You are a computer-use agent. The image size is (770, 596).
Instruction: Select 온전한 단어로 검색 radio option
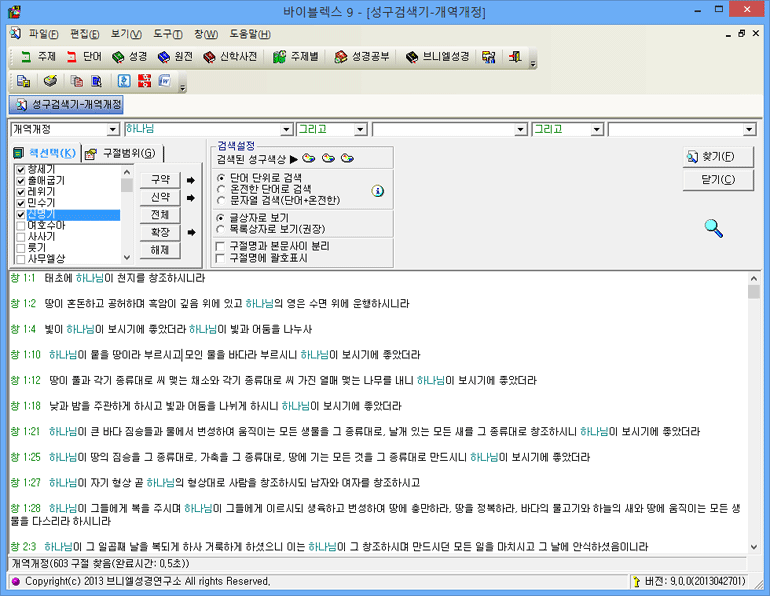click(x=221, y=189)
